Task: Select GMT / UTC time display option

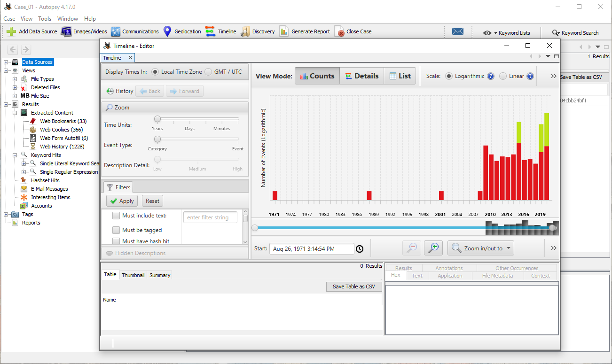Action: coord(209,72)
